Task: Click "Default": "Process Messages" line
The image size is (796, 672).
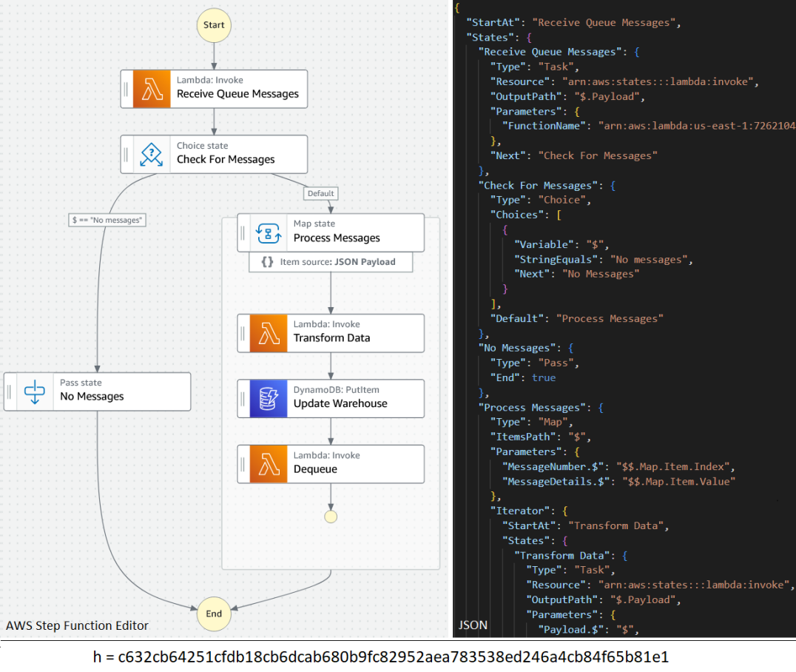Action: 577,318
